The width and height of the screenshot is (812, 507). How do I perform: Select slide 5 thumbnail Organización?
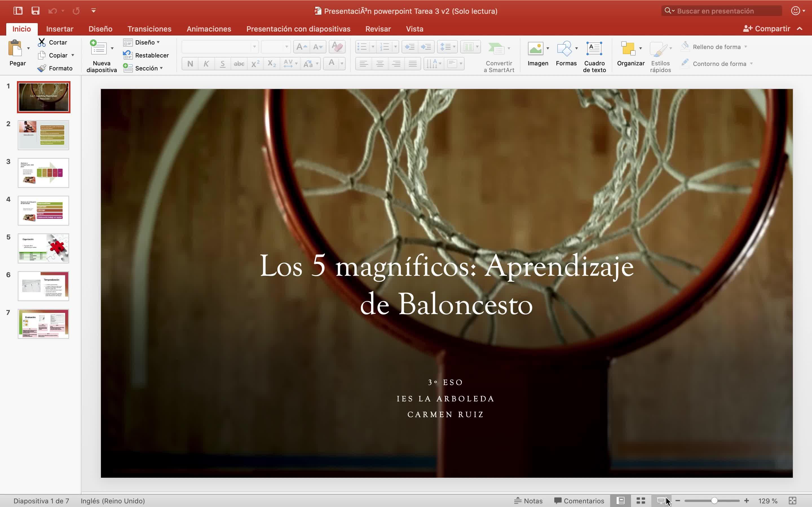coord(43,248)
